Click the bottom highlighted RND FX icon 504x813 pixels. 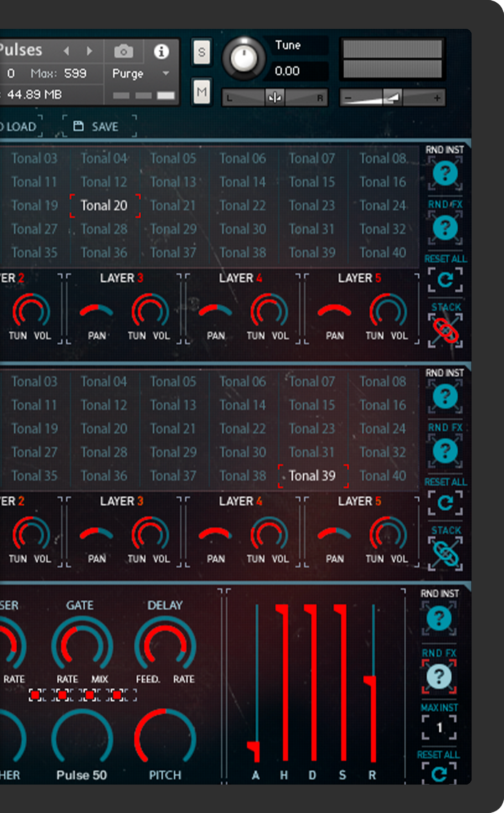pos(439,676)
